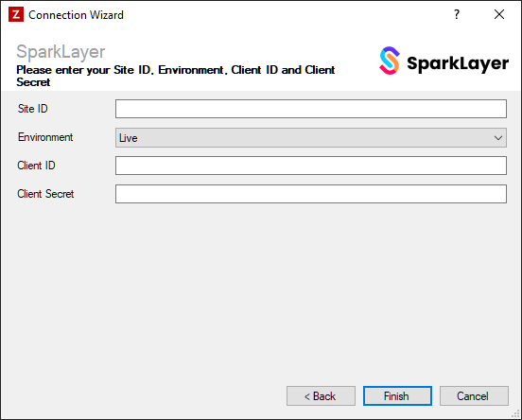
Task: Cancel the connection wizard
Action: [474, 396]
